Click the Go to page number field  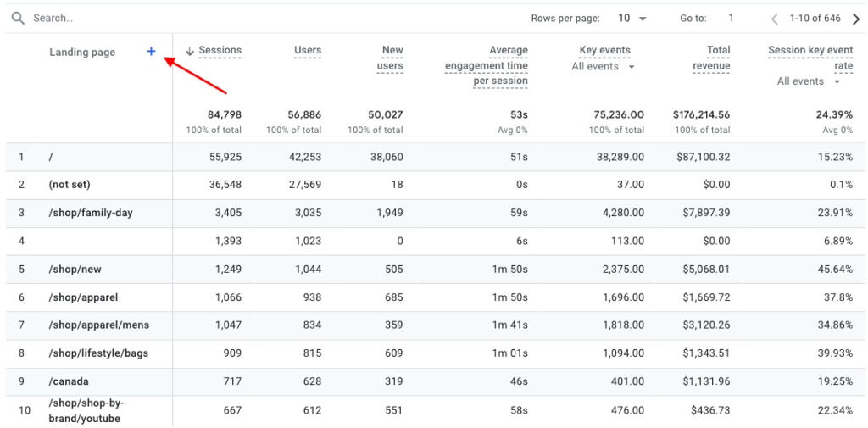(x=731, y=19)
